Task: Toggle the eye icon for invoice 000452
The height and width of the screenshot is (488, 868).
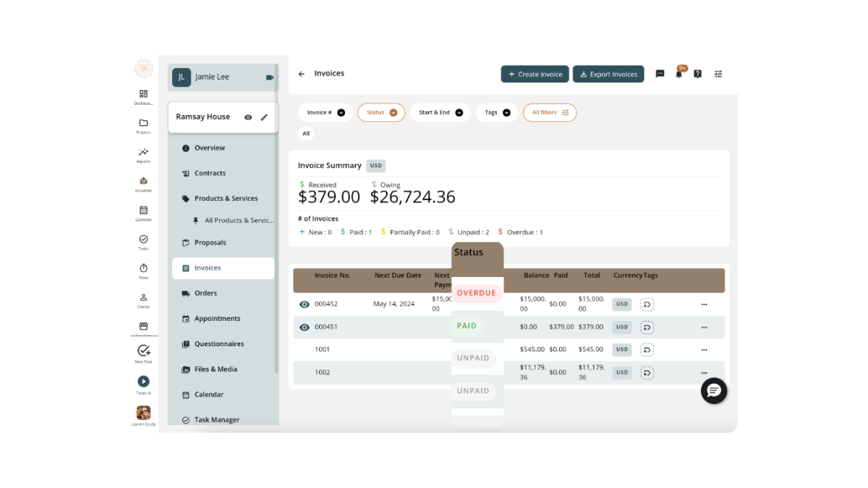Action: [305, 304]
